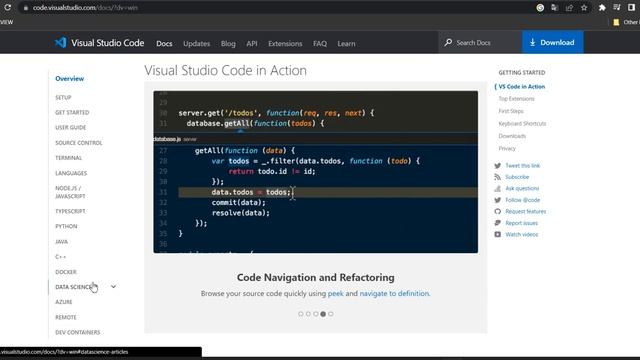Expand the Data Science section chevron
640x360 pixels.
pos(113,287)
